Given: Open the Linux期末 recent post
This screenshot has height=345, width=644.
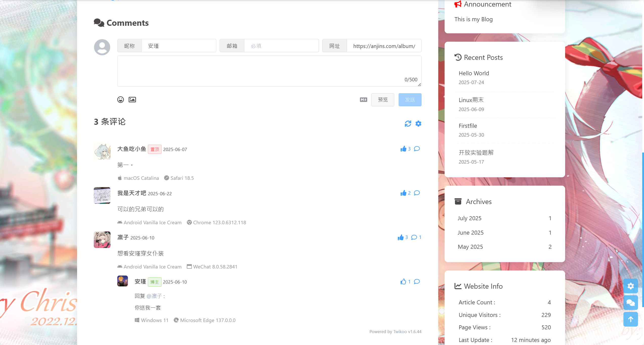Looking at the screenshot, I should tap(471, 100).
